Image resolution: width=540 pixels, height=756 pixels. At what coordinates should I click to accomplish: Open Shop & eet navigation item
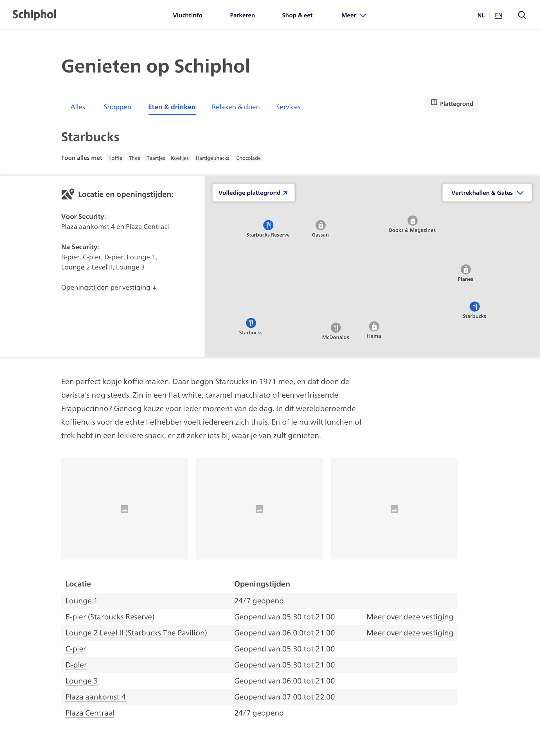297,15
